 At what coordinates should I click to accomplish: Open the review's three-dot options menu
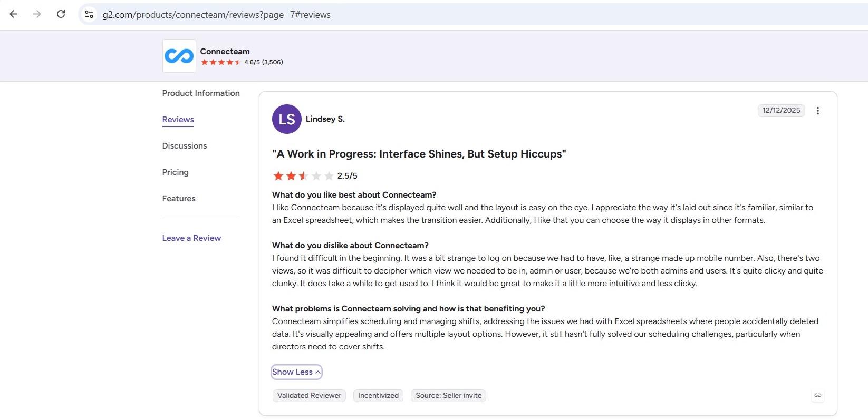click(818, 111)
